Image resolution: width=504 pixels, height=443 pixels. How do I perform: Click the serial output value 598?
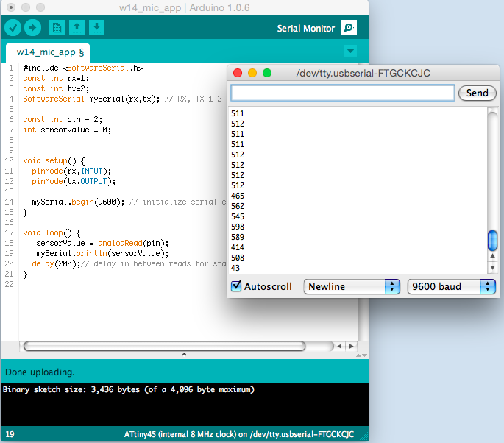tap(238, 227)
